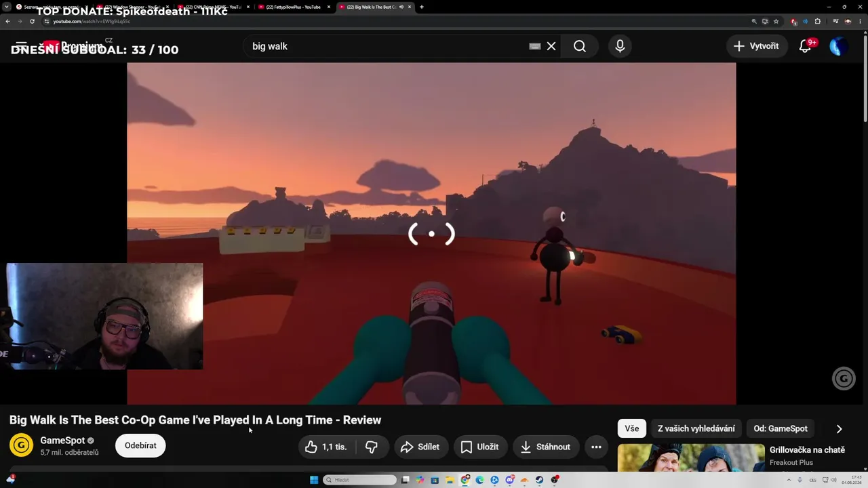Click the Vytvořit create button
Screen dimensions: 868x488
(x=756, y=46)
